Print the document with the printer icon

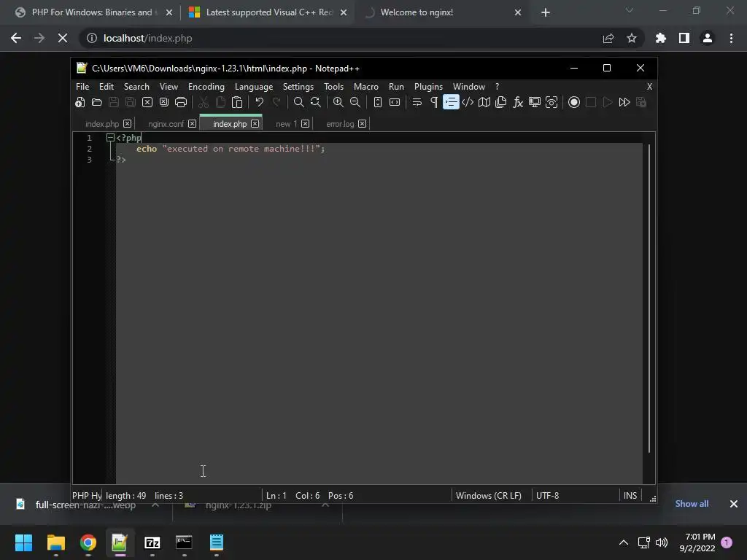click(x=181, y=102)
